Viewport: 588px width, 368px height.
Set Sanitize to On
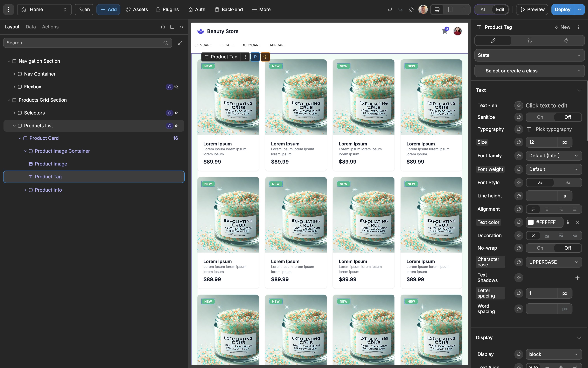540,117
